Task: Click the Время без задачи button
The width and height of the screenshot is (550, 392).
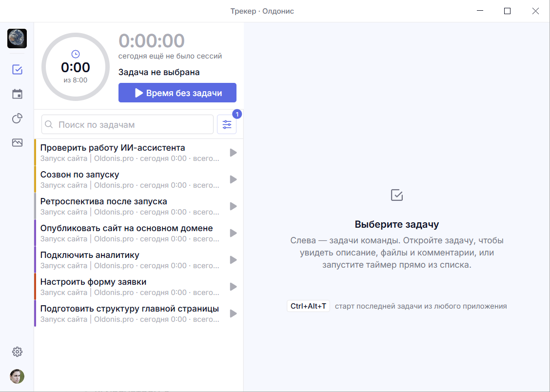Action: (x=177, y=93)
